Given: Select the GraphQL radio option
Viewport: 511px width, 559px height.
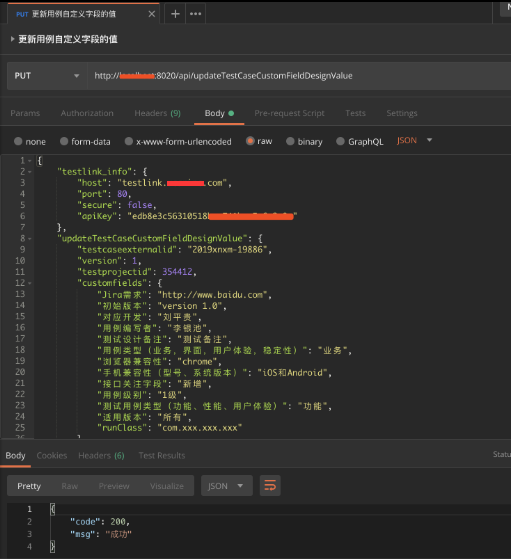Looking at the screenshot, I should click(341, 141).
